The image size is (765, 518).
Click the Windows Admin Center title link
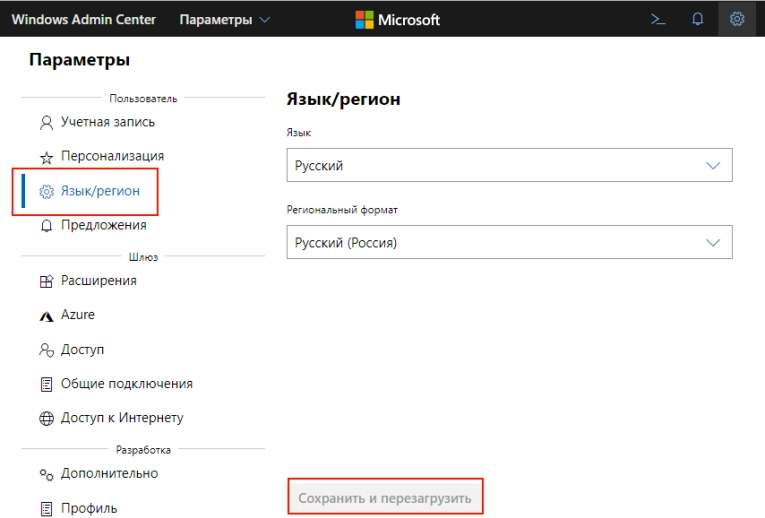pos(83,20)
